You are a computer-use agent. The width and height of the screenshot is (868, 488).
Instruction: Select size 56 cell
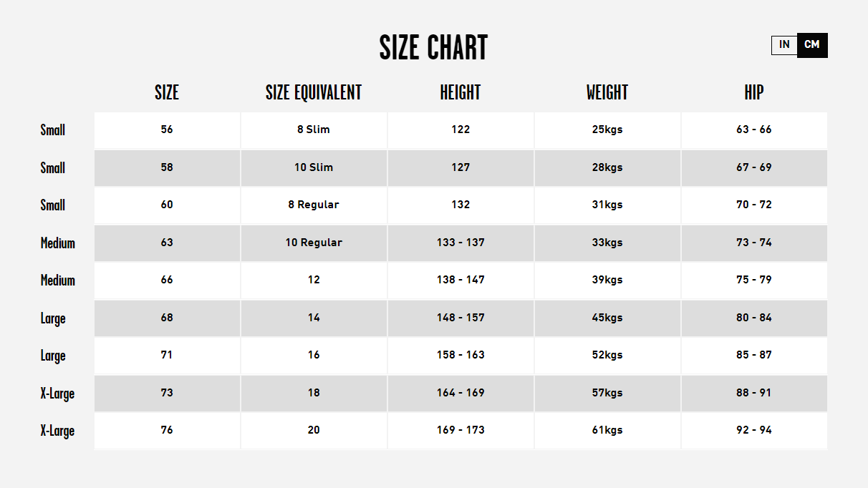[167, 130]
